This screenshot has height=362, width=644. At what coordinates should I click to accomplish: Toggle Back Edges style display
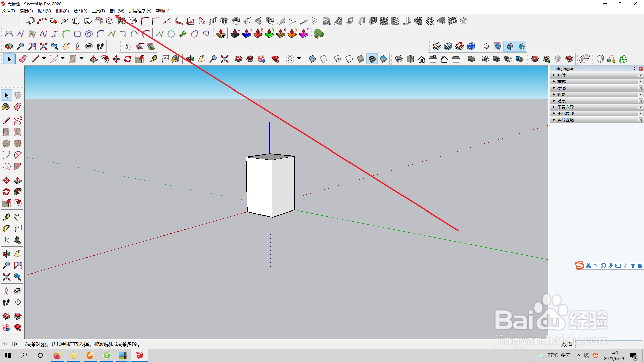[323, 59]
